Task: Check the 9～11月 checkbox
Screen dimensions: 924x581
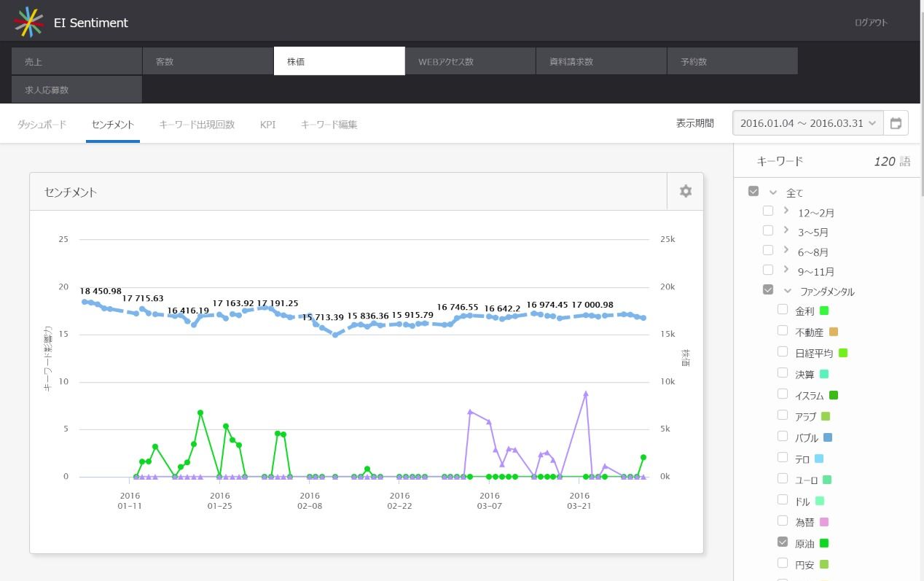Action: tap(768, 270)
